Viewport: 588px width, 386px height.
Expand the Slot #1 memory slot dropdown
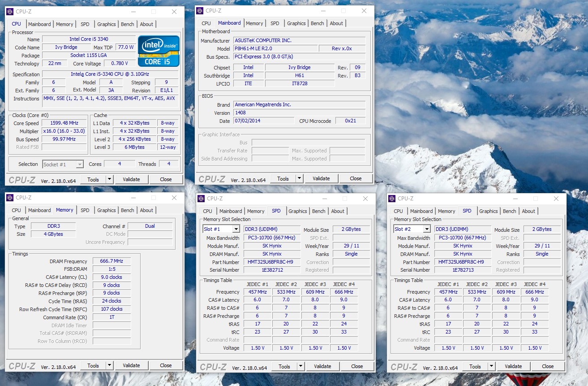pyautogui.click(x=236, y=230)
